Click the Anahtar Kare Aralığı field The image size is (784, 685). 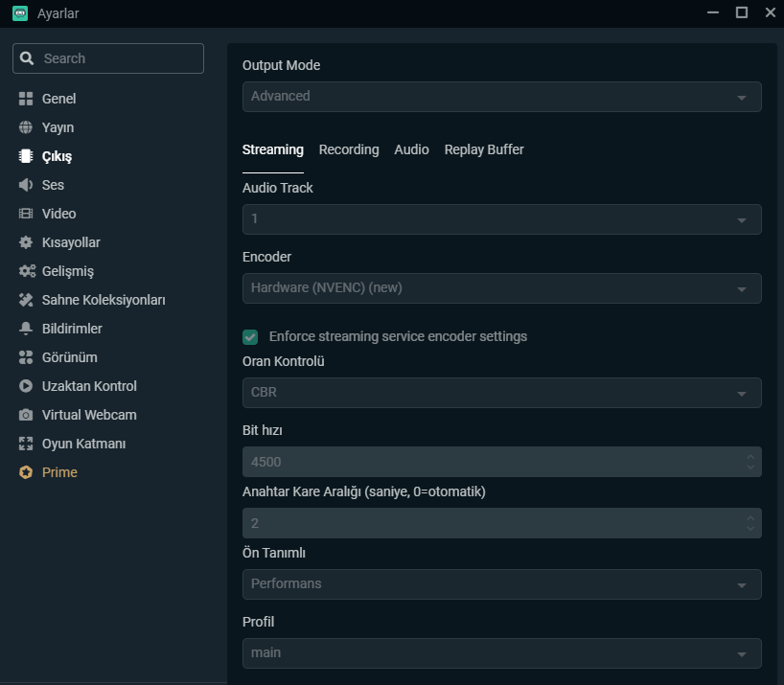click(x=502, y=523)
